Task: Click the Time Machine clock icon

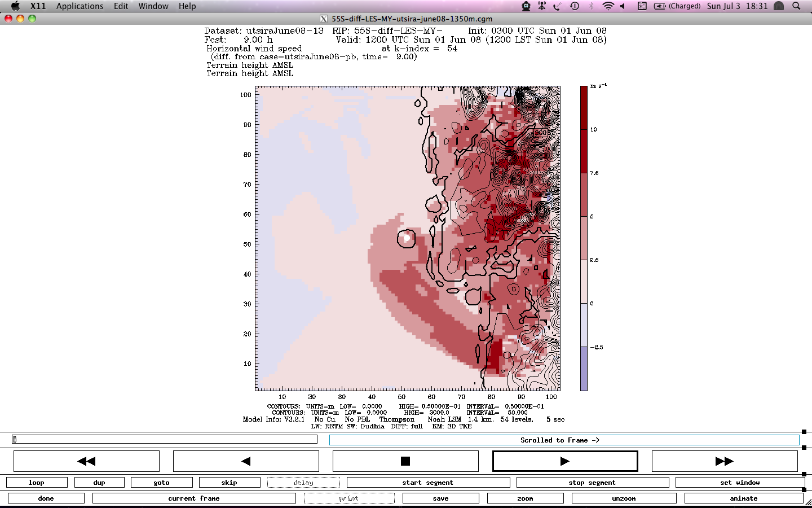Action: coord(575,6)
